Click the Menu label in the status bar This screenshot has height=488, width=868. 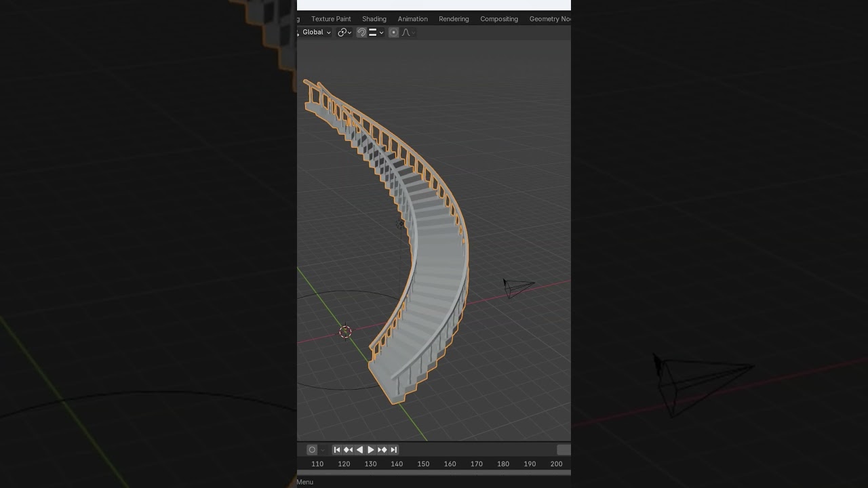point(305,482)
